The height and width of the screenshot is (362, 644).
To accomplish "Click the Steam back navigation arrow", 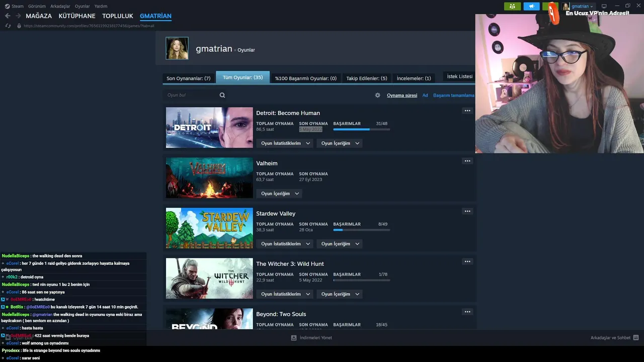I will coord(8,16).
